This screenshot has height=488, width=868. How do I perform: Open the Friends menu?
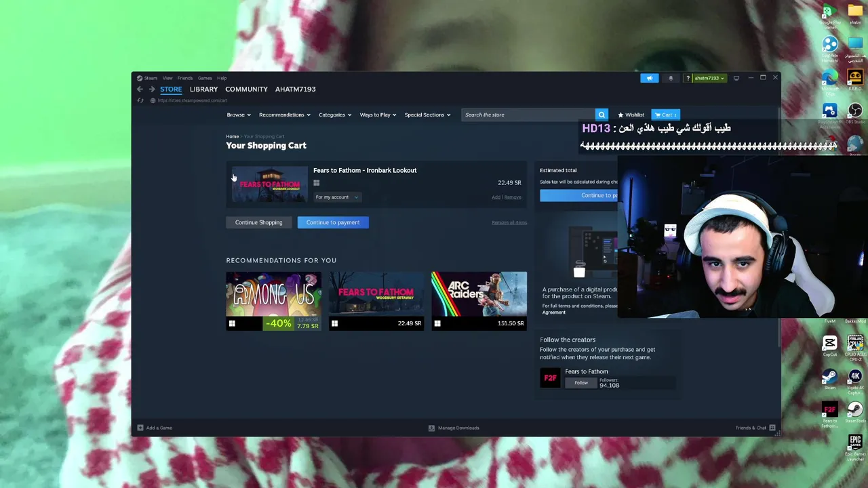185,78
